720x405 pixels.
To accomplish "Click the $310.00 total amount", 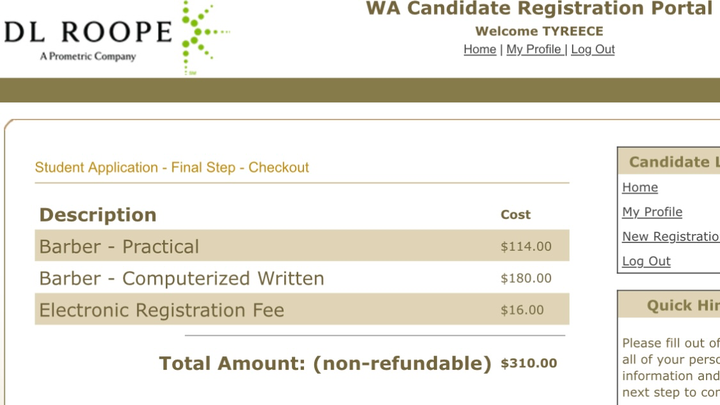I will pos(529,363).
